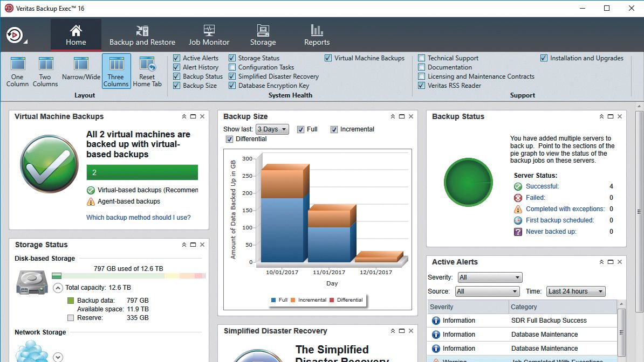Choose the Two Columns layout icon
Image resolution: width=644 pixels, height=362 pixels.
tap(46, 64)
